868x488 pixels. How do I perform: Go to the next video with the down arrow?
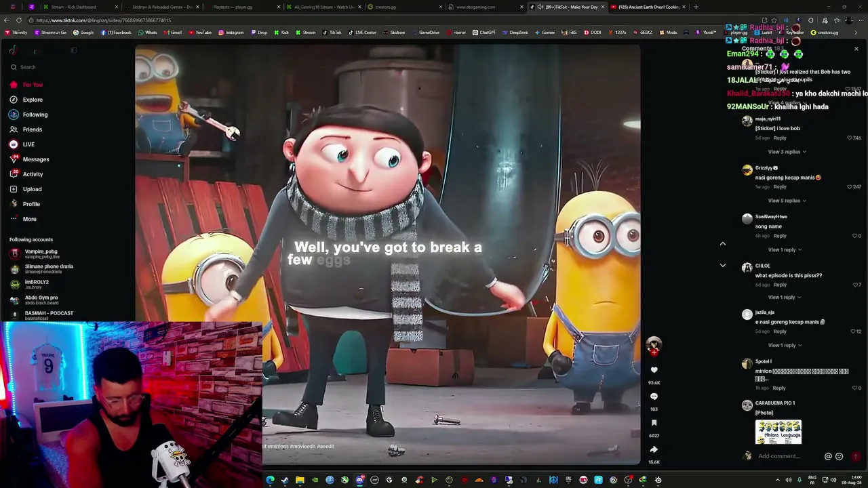723,266
